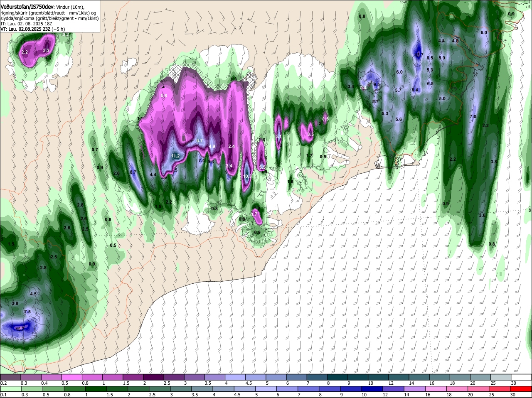The width and height of the screenshot is (532, 398).
Task: Click the 7.5 precipitation value on the map
Action: [x=27, y=312]
